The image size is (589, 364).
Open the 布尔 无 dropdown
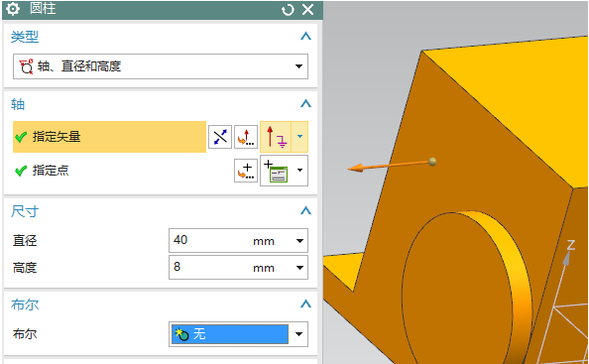coord(238,334)
